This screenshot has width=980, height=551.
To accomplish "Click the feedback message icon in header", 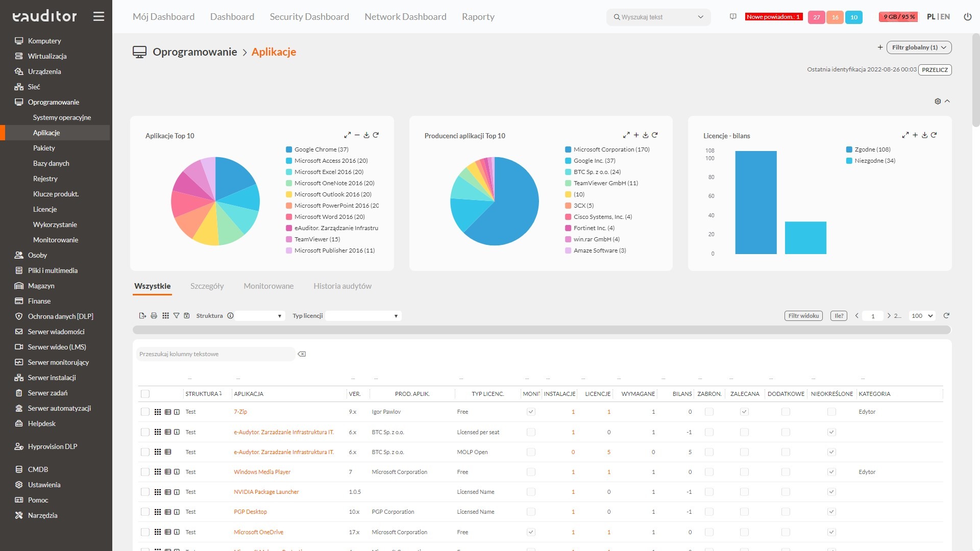I will 733,17.
